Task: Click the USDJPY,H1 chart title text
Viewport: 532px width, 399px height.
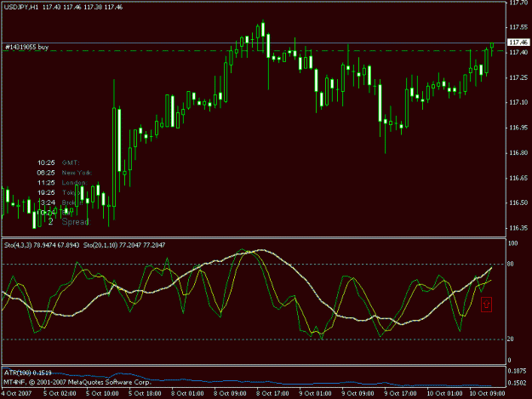Action: coord(21,7)
